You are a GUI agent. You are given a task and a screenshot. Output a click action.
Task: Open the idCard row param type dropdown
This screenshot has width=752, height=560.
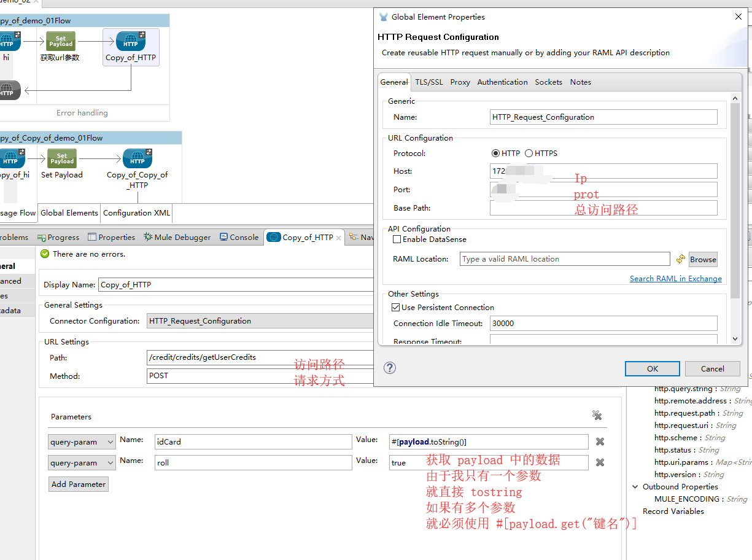82,441
